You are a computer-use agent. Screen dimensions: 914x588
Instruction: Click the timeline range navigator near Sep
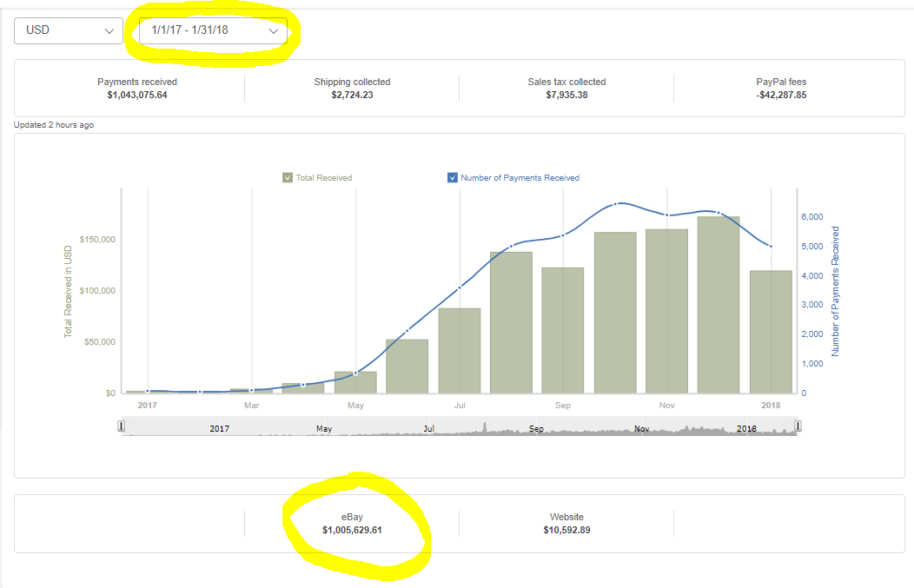pyautogui.click(x=536, y=428)
